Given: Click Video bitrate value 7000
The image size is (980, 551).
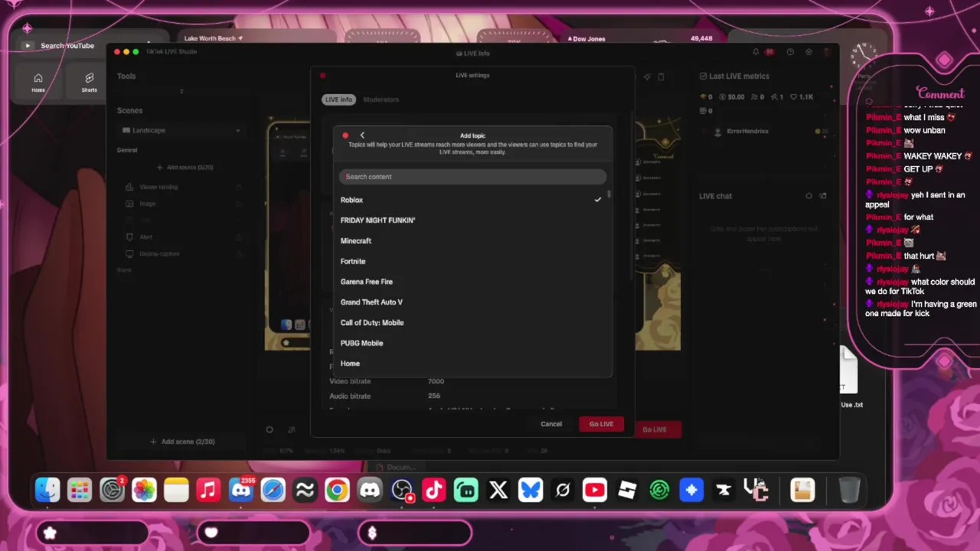Looking at the screenshot, I should click(436, 381).
